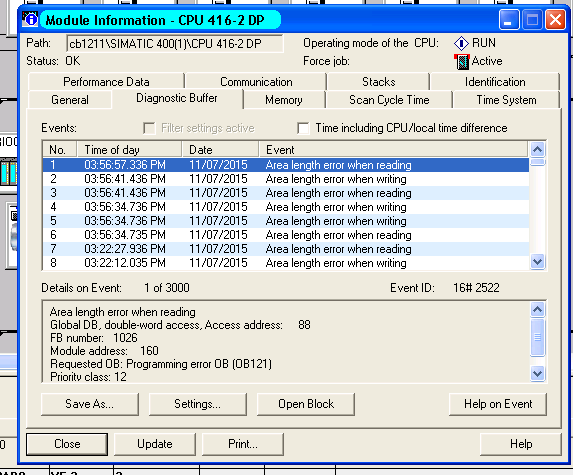Switch to Scan Cycle Time tab
This screenshot has height=475, width=573.
pyautogui.click(x=389, y=100)
